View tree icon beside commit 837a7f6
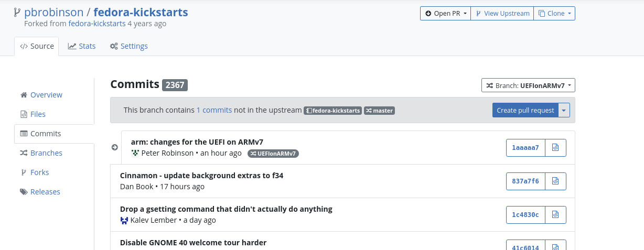This screenshot has width=644, height=250. pyautogui.click(x=556, y=181)
